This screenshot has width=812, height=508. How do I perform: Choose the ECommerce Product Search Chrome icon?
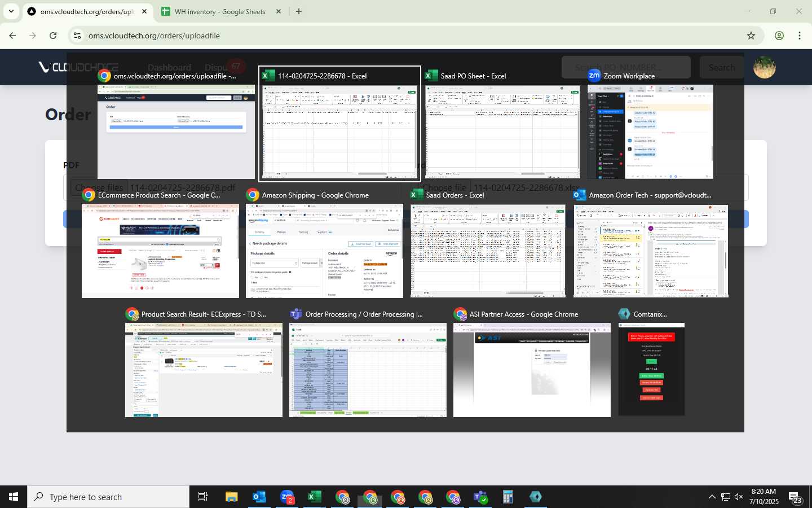coord(89,195)
